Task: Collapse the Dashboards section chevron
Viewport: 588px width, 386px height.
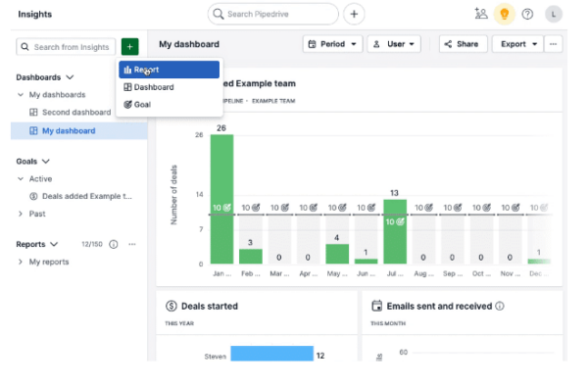Action: coord(70,77)
